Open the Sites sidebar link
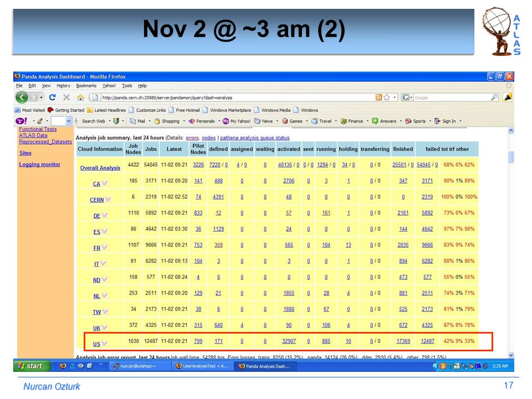 [x=25, y=153]
